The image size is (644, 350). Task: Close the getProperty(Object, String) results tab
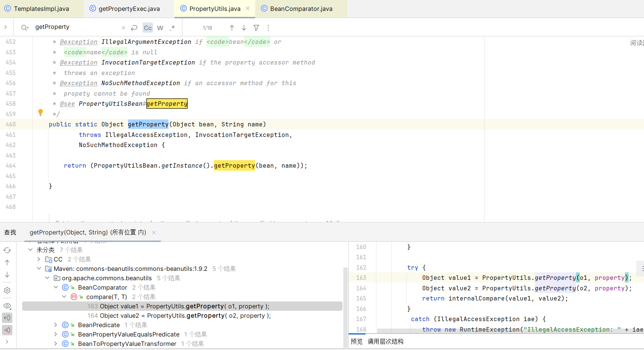tap(154, 233)
